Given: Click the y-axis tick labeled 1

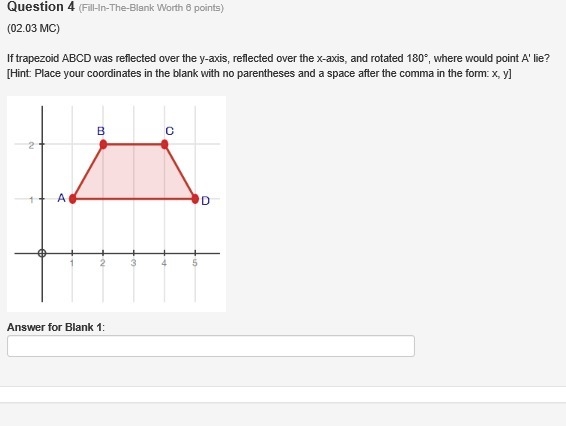Looking at the screenshot, I should [31, 199].
